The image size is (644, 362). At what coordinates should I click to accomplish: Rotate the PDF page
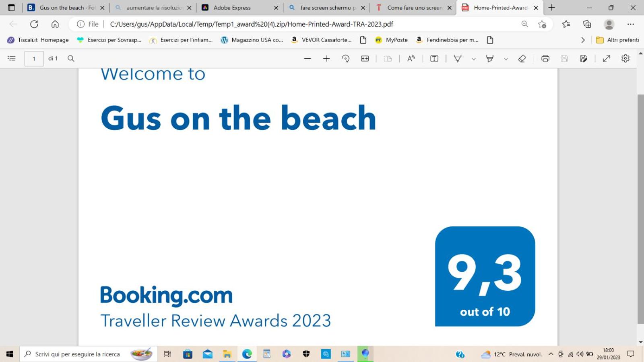345,59
